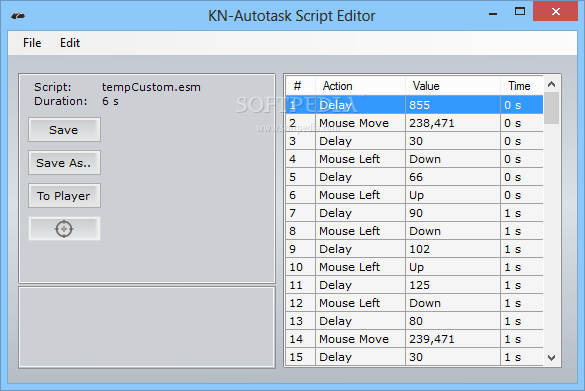Select row 12 Mouse Left Down
This screenshot has height=391, width=585.
tap(414, 303)
